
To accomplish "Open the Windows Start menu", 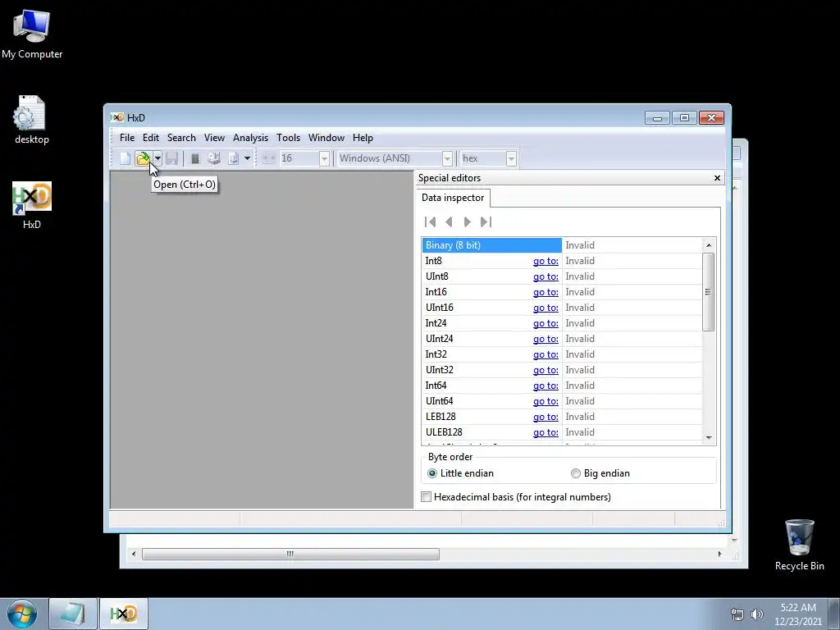I will [22, 614].
